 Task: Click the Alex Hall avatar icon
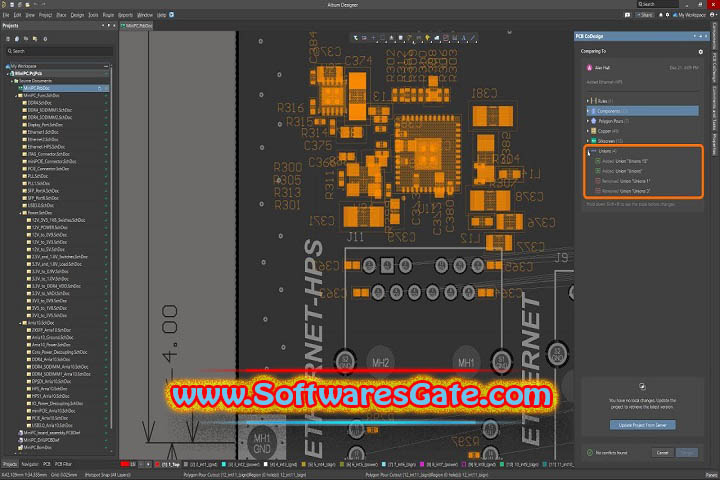point(590,68)
